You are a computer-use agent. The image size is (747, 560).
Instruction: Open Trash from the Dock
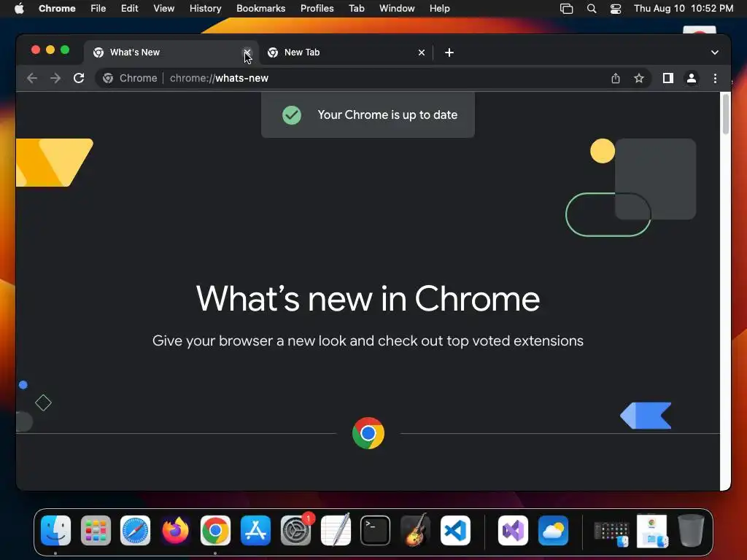pos(692,531)
